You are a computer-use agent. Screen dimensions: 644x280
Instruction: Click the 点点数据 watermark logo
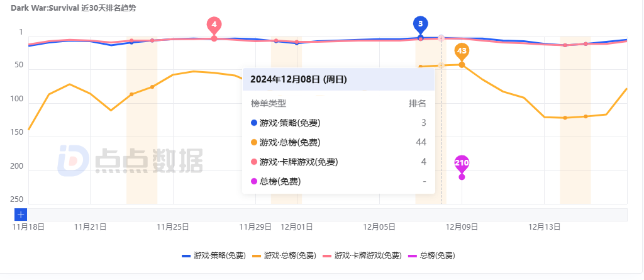[x=130, y=160]
